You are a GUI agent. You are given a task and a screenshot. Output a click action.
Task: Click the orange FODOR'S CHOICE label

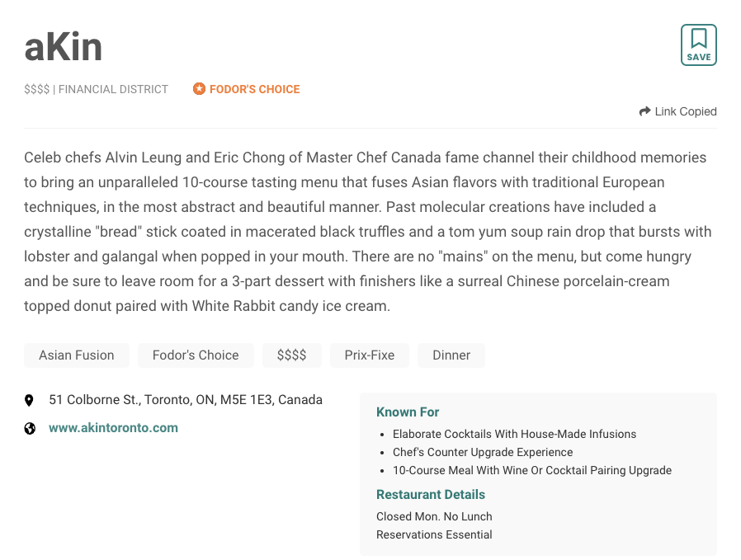coord(254,89)
